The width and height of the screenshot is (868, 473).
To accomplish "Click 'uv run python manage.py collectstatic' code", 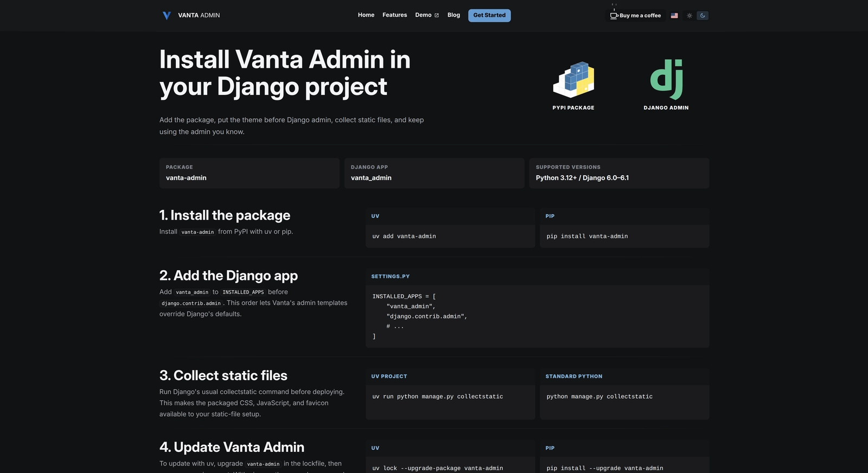I will tap(438, 397).
